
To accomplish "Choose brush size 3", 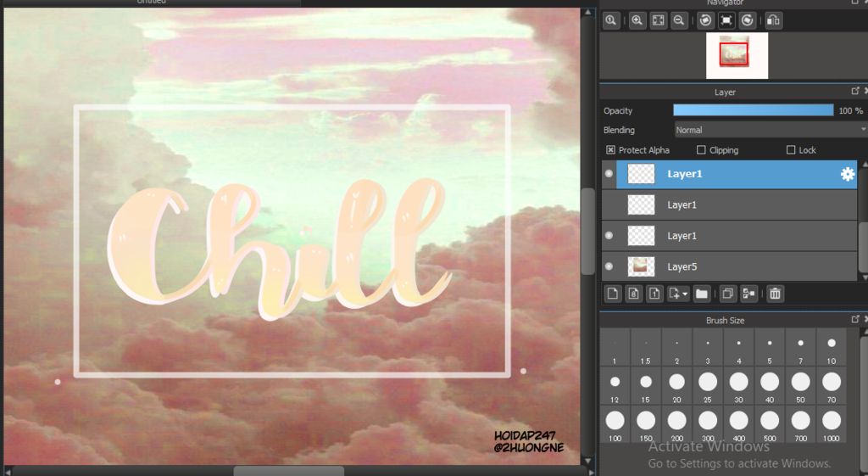I will (708, 348).
